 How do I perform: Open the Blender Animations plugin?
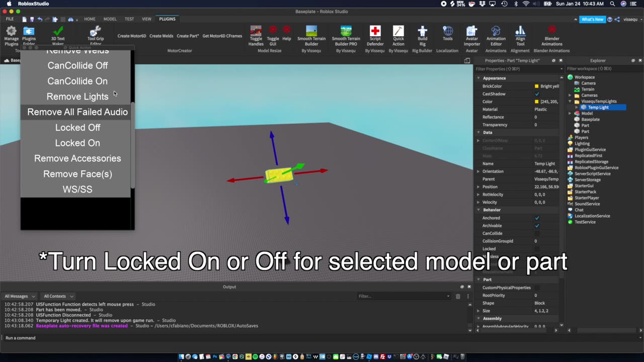coord(552,36)
